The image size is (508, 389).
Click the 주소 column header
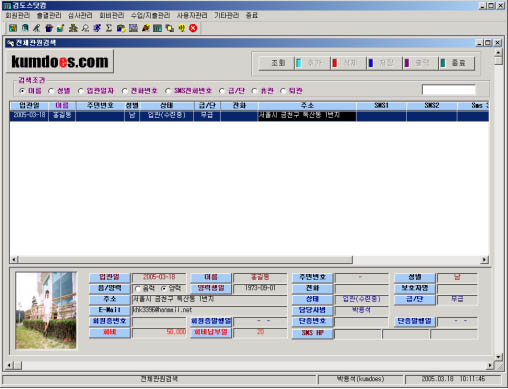coord(307,106)
